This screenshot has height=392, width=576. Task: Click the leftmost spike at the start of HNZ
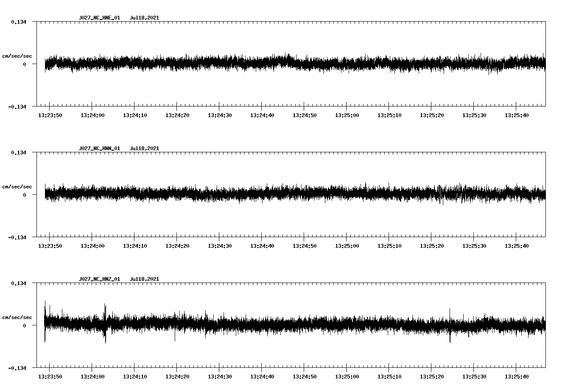pos(45,322)
